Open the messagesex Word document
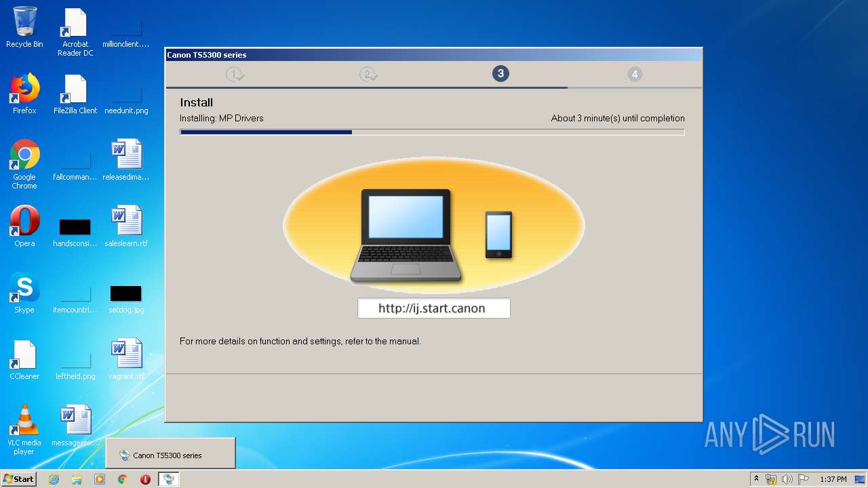 [75, 426]
